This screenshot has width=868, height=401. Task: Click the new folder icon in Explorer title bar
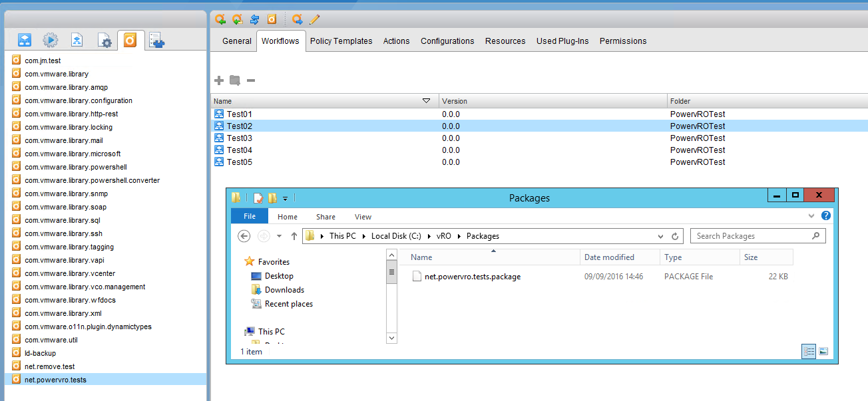point(272,198)
